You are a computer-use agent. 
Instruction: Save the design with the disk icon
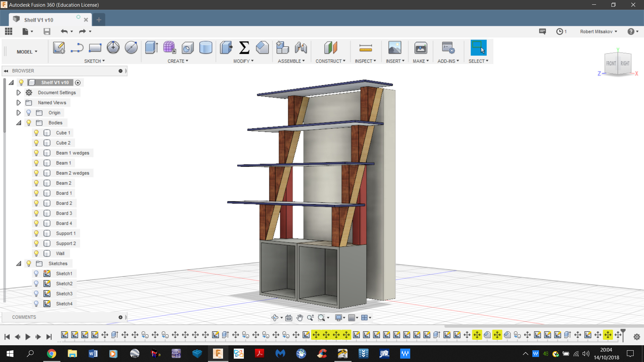click(x=47, y=32)
